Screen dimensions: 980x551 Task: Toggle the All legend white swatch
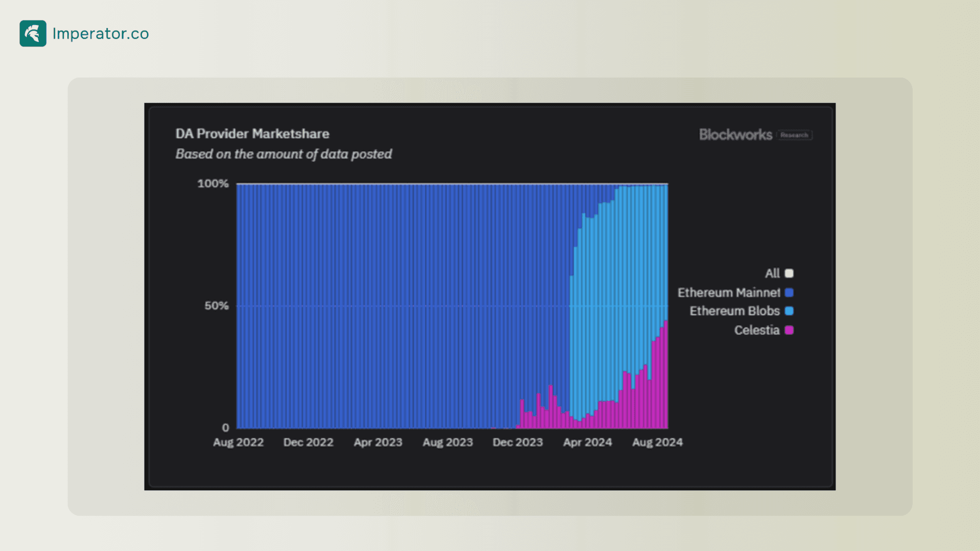pyautogui.click(x=789, y=273)
